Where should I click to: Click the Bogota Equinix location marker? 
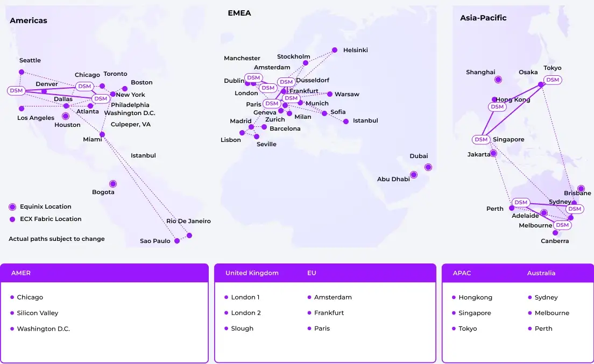click(x=112, y=184)
